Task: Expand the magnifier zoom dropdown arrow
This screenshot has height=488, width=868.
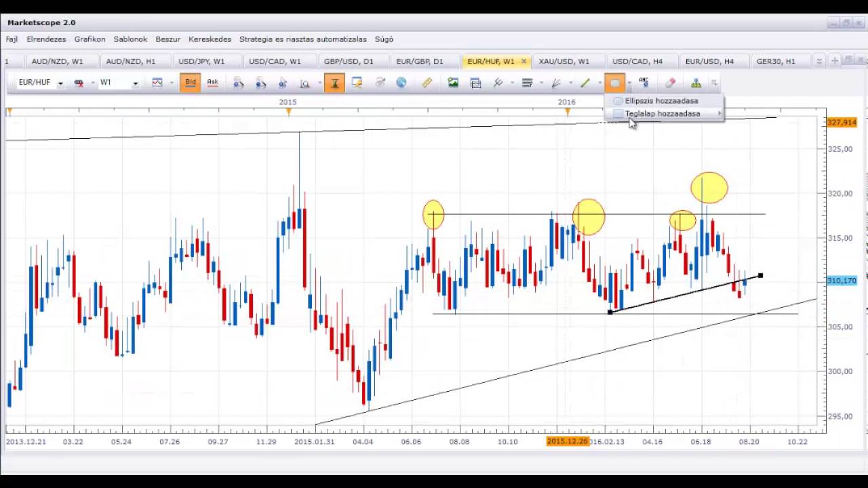Action: click(319, 83)
